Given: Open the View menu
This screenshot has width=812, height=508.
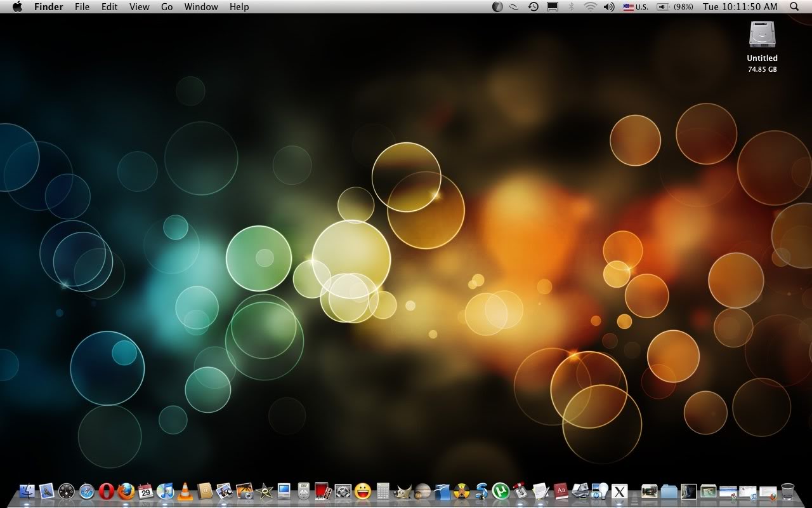Looking at the screenshot, I should 140,6.
